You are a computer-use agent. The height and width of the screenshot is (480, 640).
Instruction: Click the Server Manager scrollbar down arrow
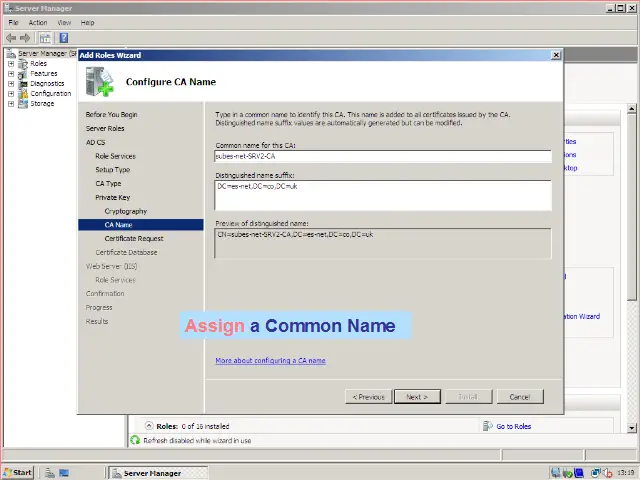pos(632,428)
